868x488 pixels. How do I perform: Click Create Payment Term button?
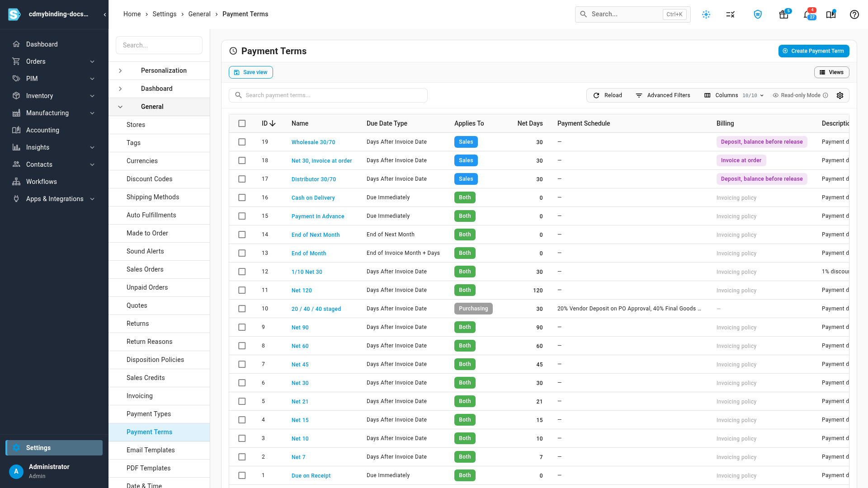click(x=814, y=51)
